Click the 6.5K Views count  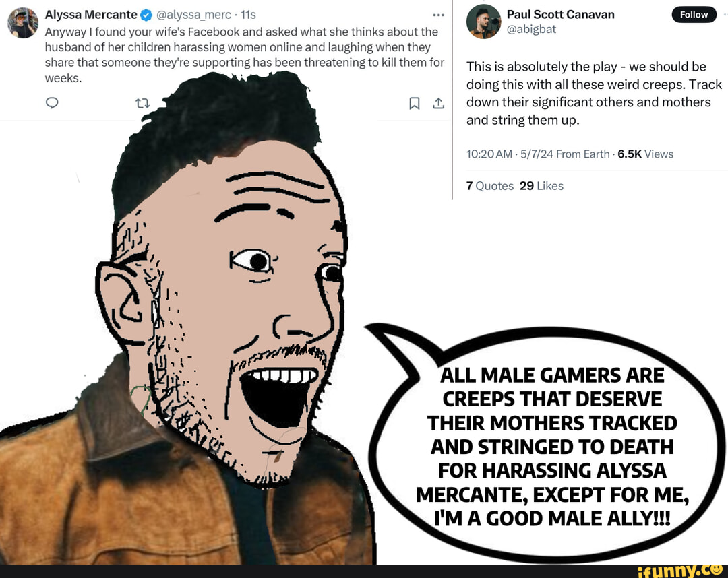point(645,154)
